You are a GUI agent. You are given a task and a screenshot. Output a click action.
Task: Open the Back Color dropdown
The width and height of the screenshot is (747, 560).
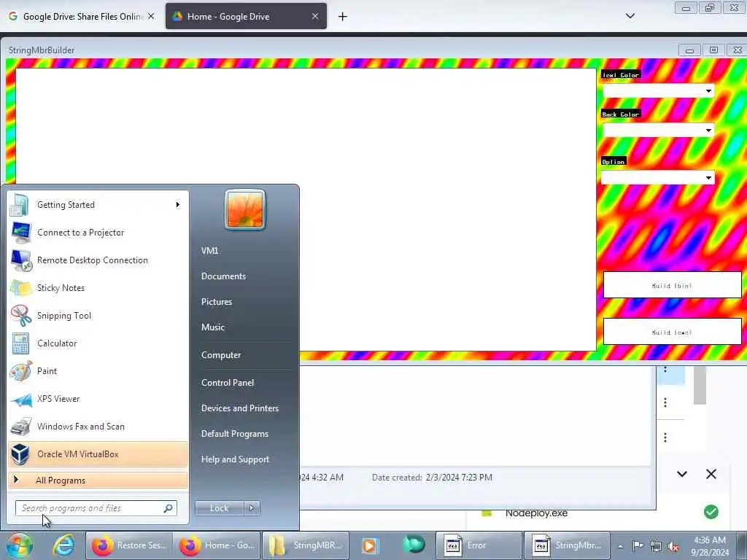(659, 130)
